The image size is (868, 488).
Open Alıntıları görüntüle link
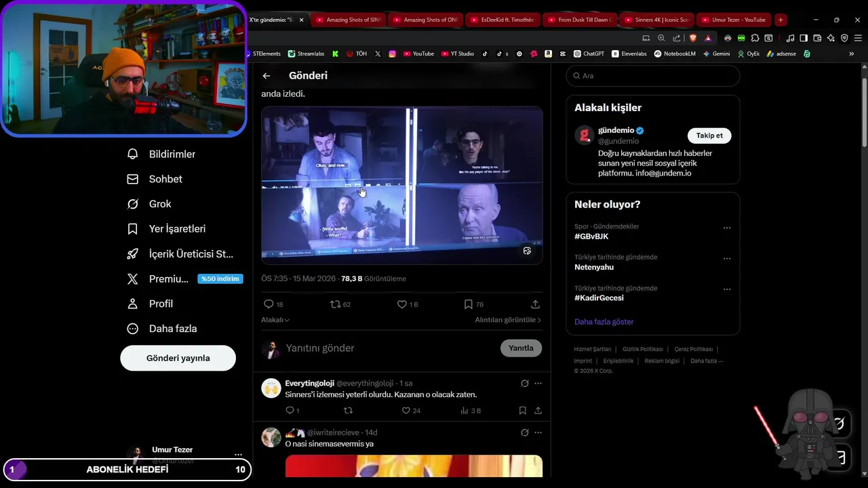point(508,320)
